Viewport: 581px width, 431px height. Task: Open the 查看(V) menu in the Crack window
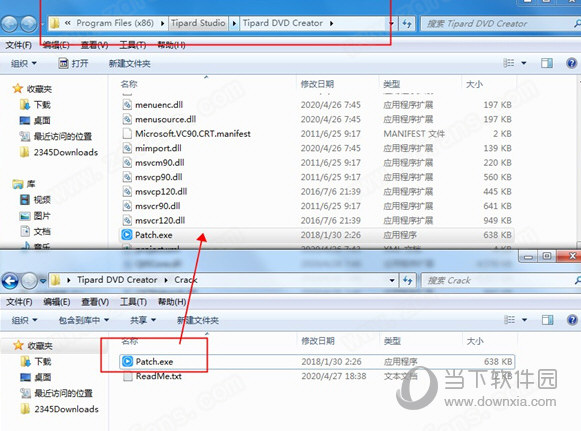[95, 302]
